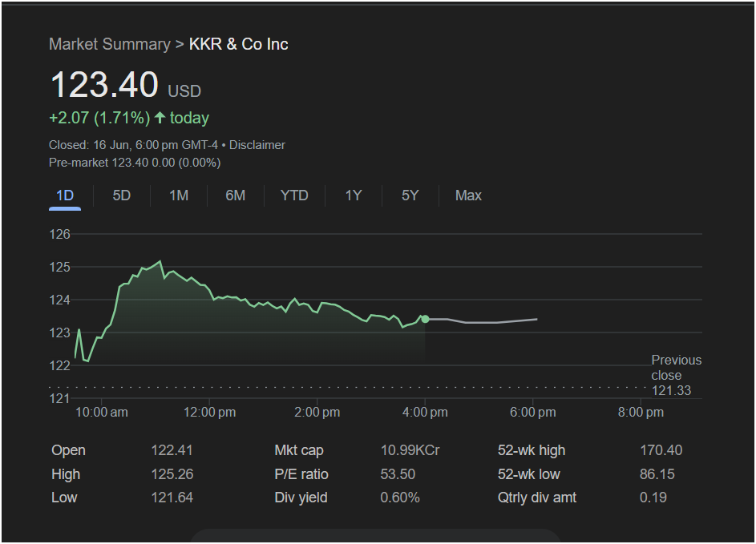
Task: Click the KKR & Co Inc title
Action: click(239, 44)
